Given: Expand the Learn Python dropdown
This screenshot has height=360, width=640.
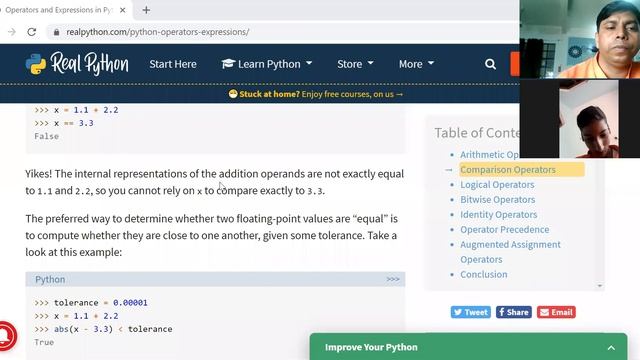Looking at the screenshot, I should [267, 64].
